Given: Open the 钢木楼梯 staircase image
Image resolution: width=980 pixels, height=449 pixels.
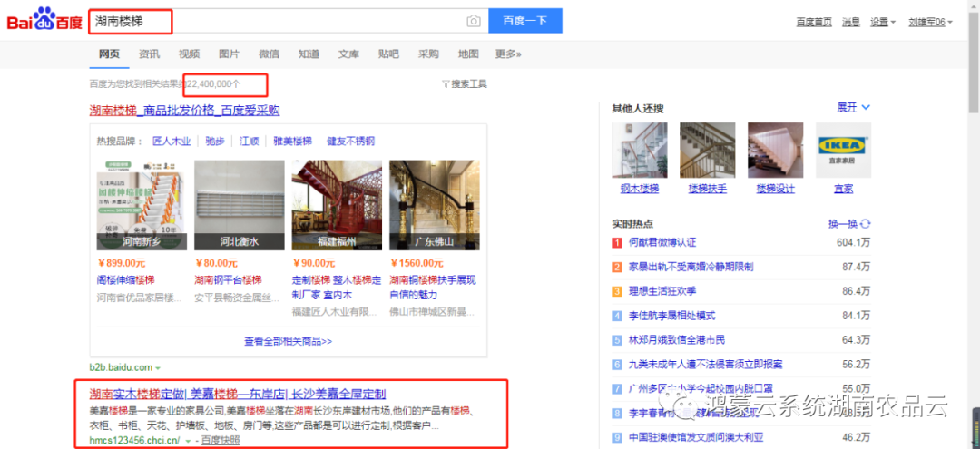Looking at the screenshot, I should [639, 151].
